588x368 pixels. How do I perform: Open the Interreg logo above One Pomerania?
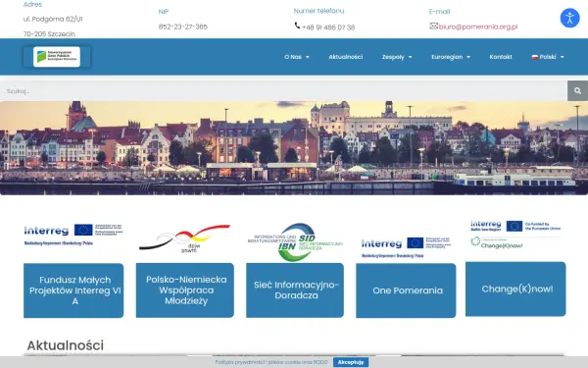[x=406, y=247]
